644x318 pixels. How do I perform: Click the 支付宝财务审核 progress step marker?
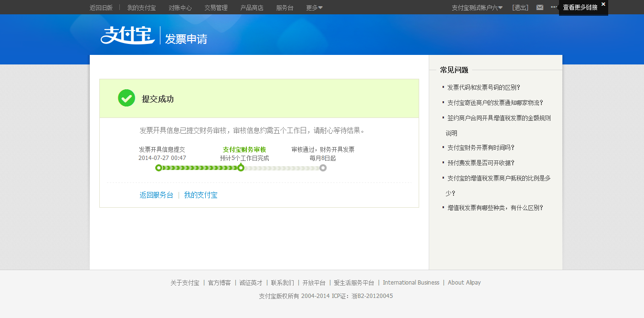point(241,168)
